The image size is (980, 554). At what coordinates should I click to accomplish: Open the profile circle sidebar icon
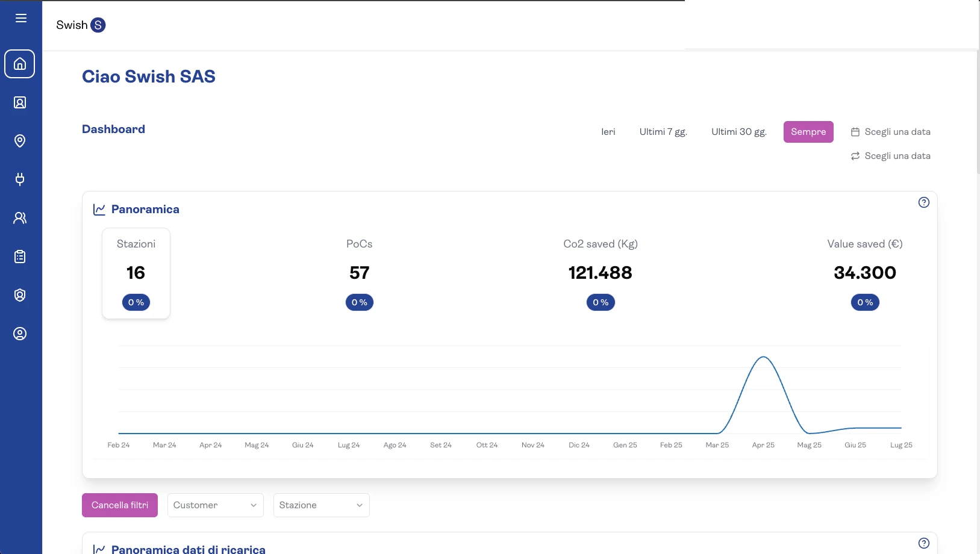click(x=20, y=334)
